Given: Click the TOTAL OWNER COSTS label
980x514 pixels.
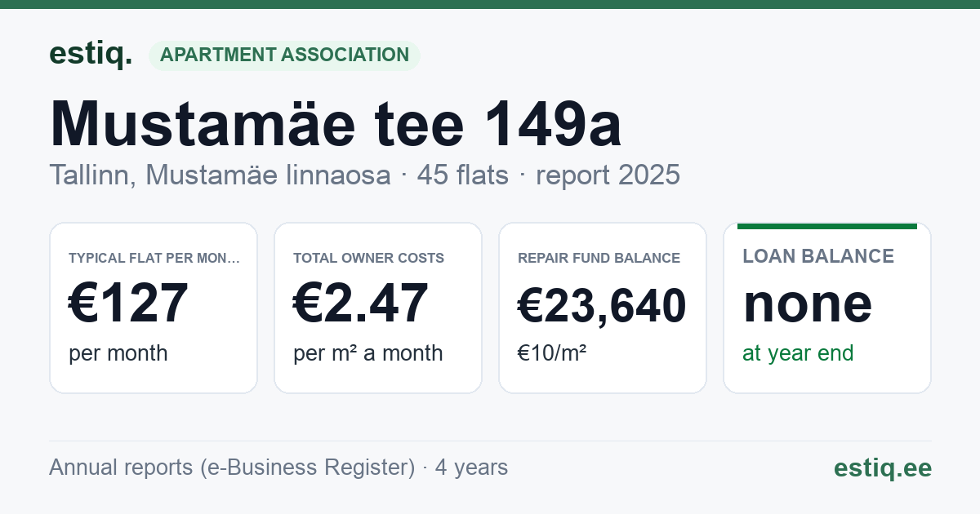Looking at the screenshot, I should [x=368, y=258].
